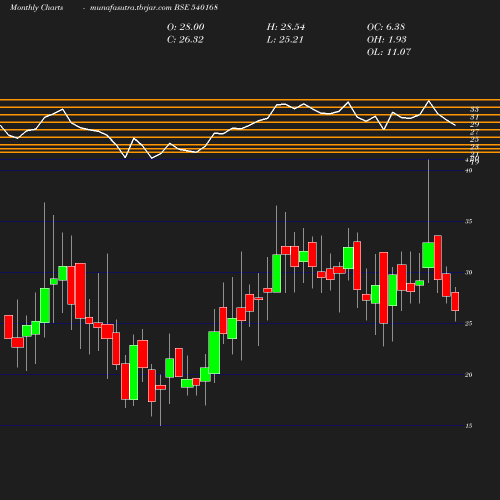This screenshot has width=500, height=500.
Task: Click the price axis label 25
Action: point(469,323)
